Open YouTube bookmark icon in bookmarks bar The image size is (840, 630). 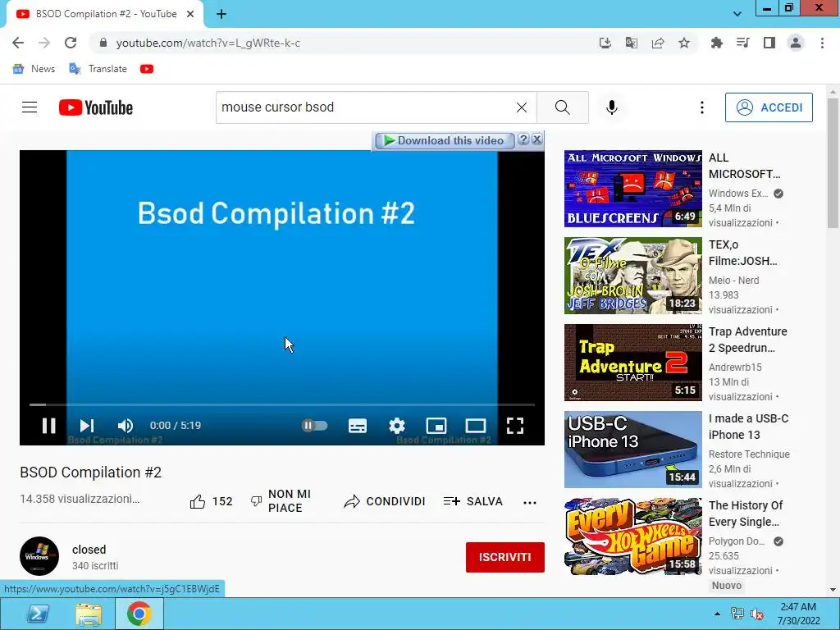pyautogui.click(x=147, y=69)
